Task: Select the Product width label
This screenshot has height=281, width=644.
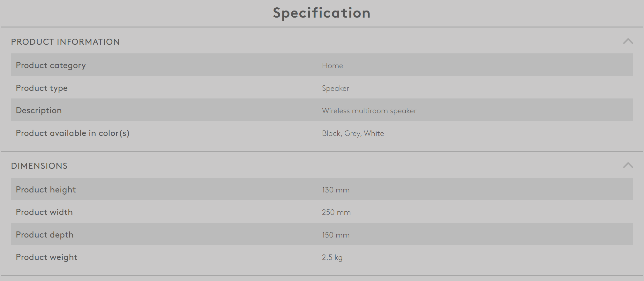Action: tap(44, 212)
